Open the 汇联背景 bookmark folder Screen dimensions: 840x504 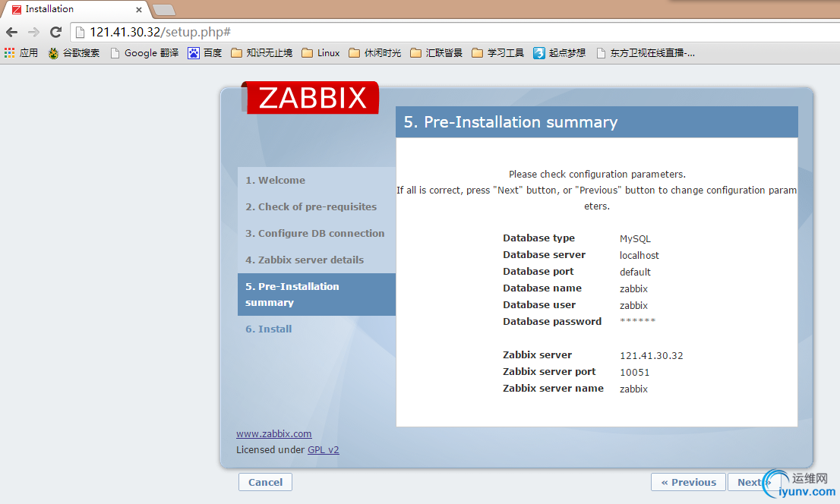pyautogui.click(x=437, y=53)
